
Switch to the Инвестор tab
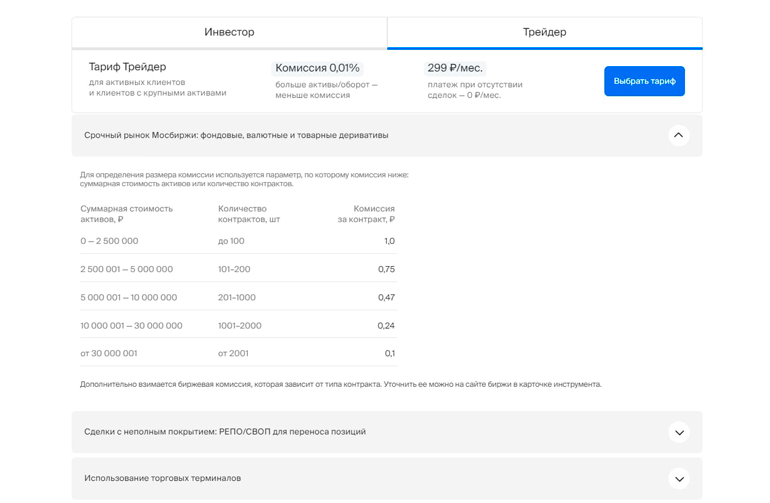pos(229,32)
